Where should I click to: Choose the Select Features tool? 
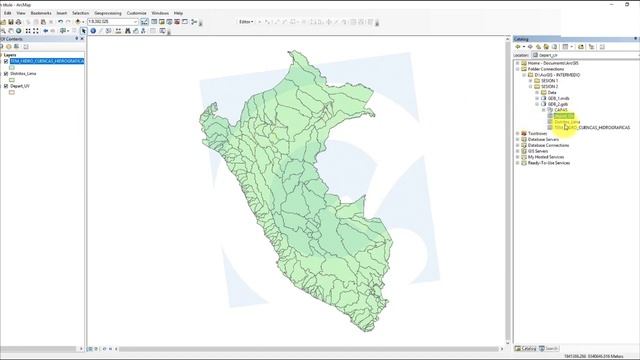[63, 31]
